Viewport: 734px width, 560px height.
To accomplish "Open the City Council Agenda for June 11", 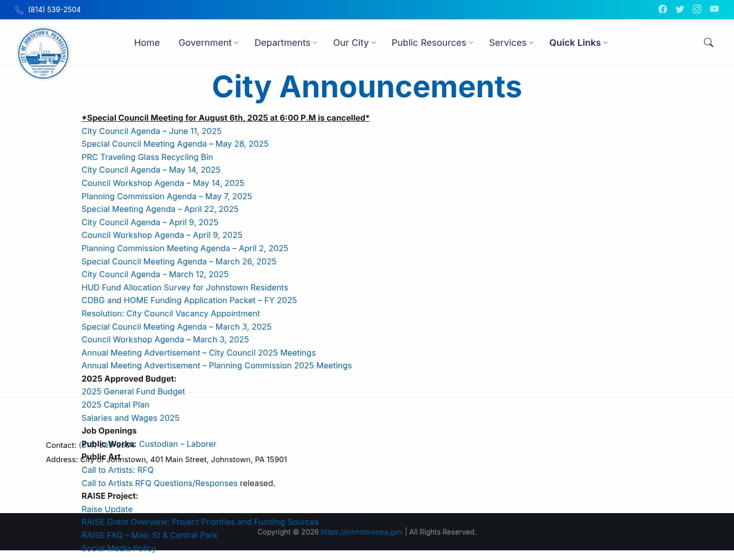I will click(x=151, y=131).
